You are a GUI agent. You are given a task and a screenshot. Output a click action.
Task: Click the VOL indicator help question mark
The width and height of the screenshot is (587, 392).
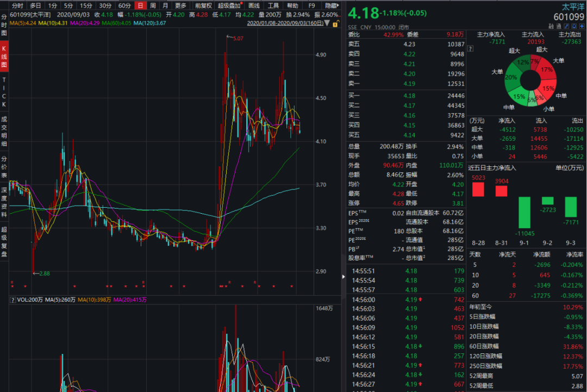(13, 300)
